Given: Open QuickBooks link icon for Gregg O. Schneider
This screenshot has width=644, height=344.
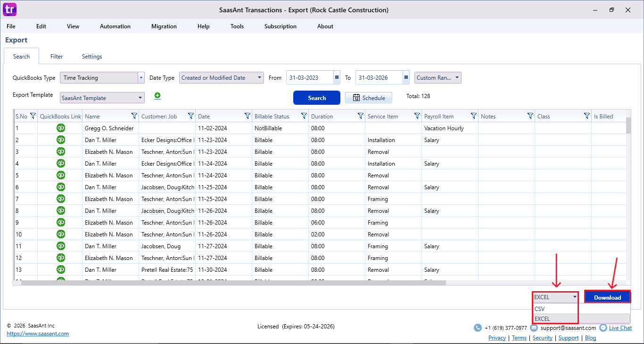Looking at the screenshot, I should 61,128.
